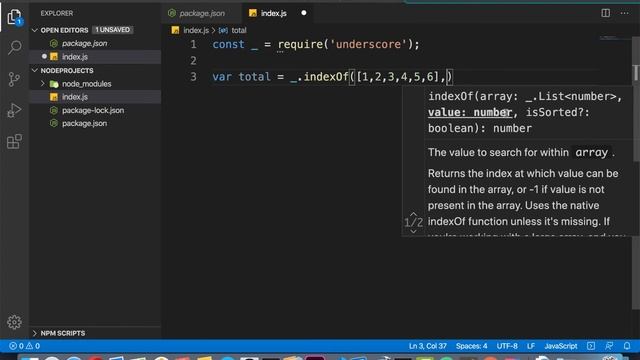Select index.js under Open Editors
Viewport: 640px width, 360px height.
pos(96,57)
